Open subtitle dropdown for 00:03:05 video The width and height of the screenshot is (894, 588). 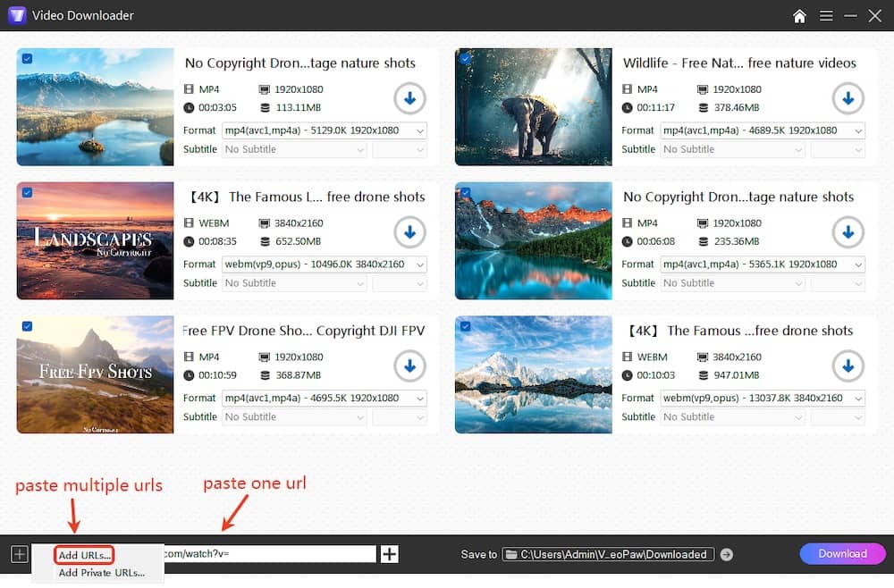[x=294, y=149]
